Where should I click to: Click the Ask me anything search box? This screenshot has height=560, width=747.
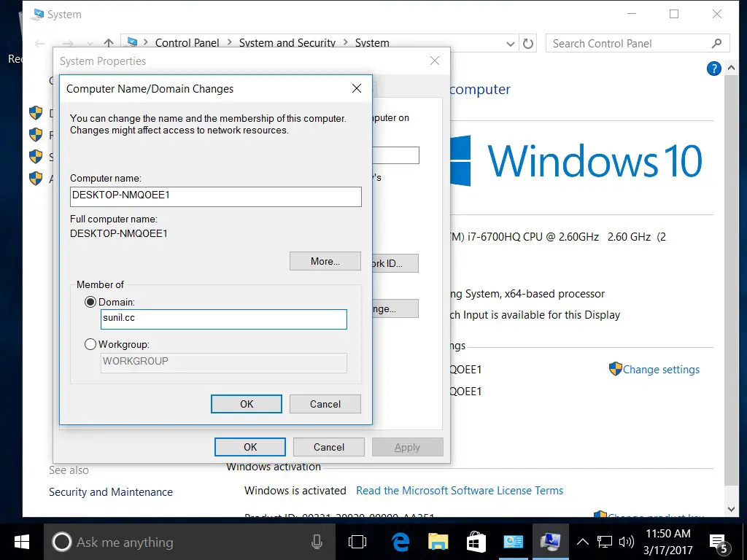pos(190,542)
